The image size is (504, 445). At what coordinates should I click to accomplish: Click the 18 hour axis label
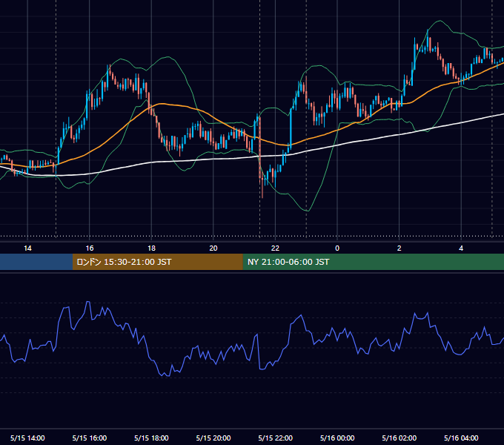click(x=151, y=248)
